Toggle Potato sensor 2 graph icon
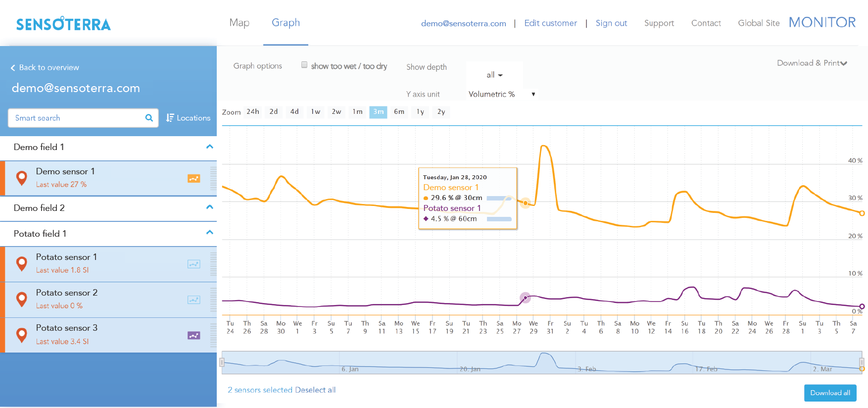 (194, 300)
